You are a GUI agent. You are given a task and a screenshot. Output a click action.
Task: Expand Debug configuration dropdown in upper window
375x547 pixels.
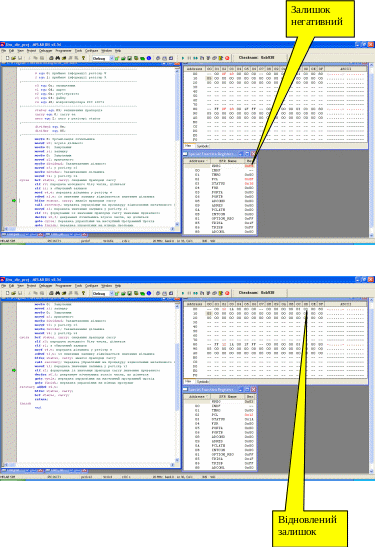click(x=112, y=58)
